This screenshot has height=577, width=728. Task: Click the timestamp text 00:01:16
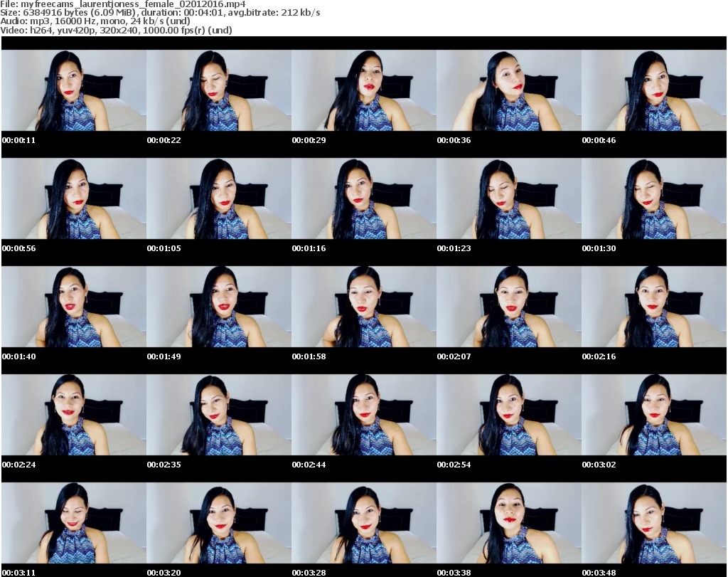pos(309,248)
